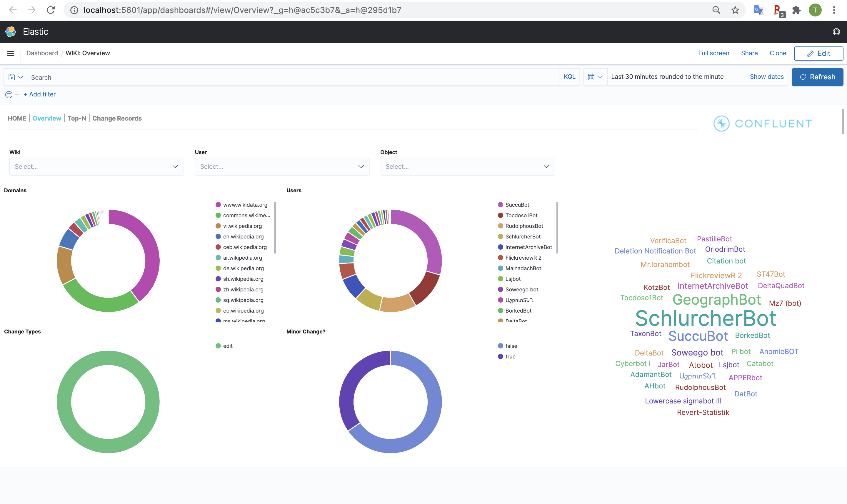The height and width of the screenshot is (504, 847).
Task: Open the Change Records tab
Action: [117, 118]
